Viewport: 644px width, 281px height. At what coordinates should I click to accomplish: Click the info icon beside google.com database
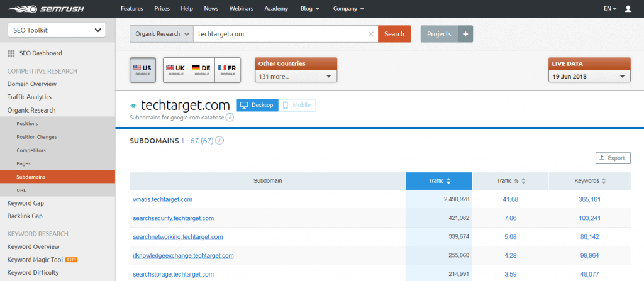[230, 118]
